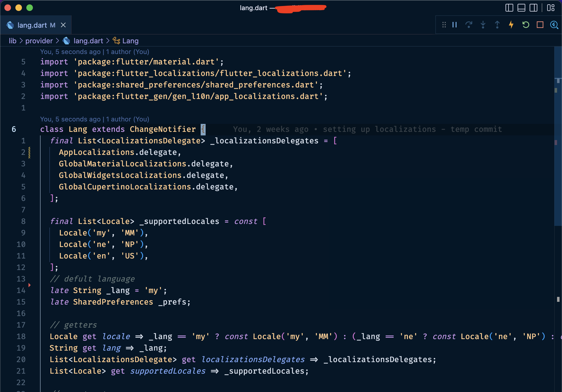Open Flutter DevTools widget inspector icon
Image resolution: width=562 pixels, height=392 pixels.
click(x=554, y=25)
